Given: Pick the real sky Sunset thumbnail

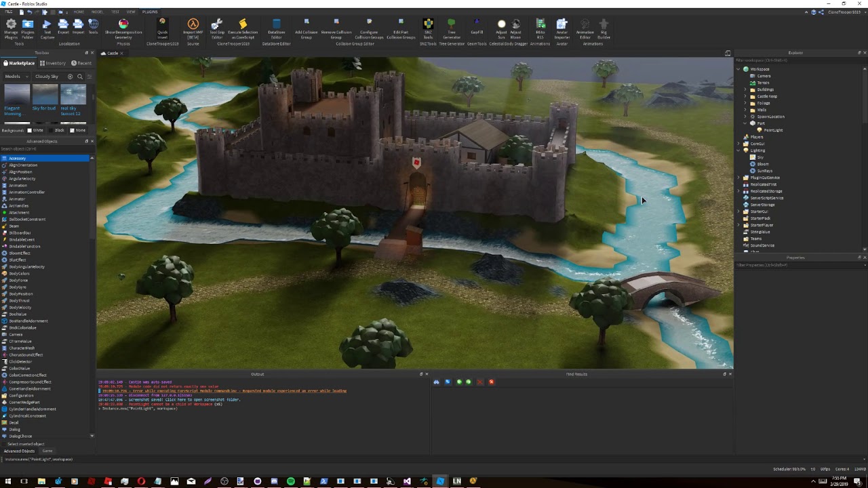Looking at the screenshot, I should click(x=73, y=94).
